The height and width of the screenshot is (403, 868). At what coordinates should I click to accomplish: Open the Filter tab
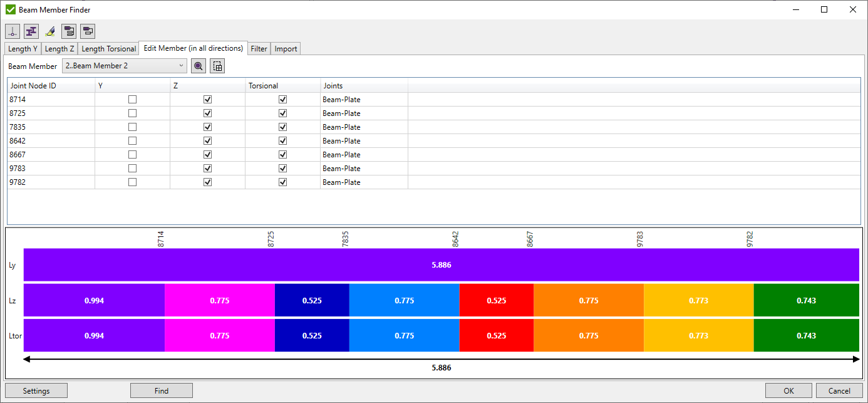click(x=259, y=49)
